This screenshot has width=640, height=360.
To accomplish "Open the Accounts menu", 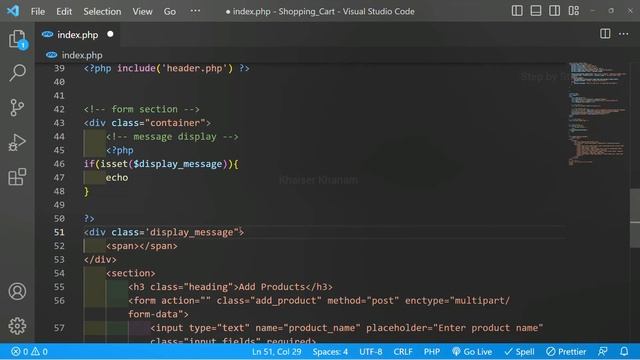I will click(x=17, y=291).
